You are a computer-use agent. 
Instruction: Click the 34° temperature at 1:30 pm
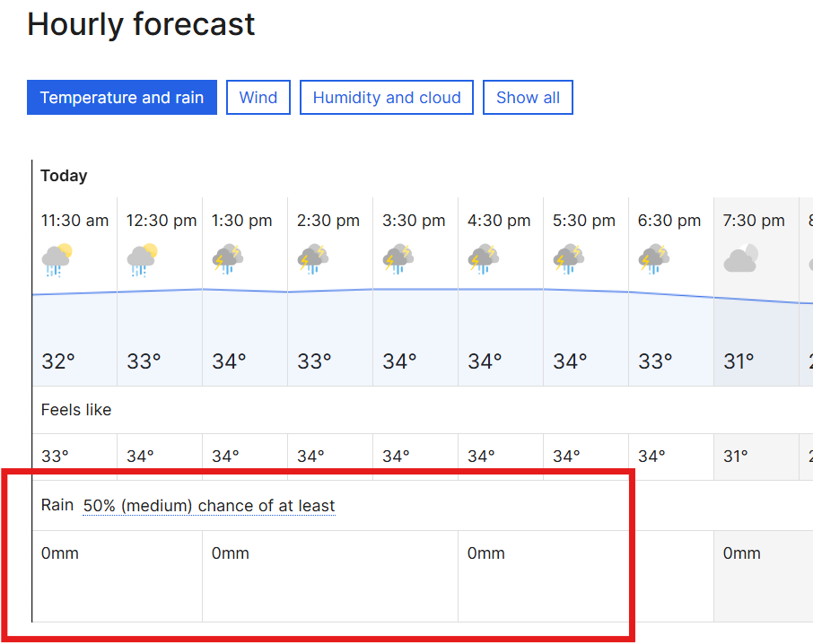click(229, 361)
